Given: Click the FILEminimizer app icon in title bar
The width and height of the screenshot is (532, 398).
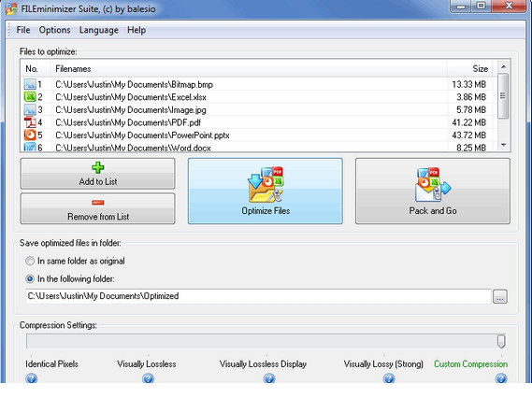Looking at the screenshot, I should tap(11, 8).
